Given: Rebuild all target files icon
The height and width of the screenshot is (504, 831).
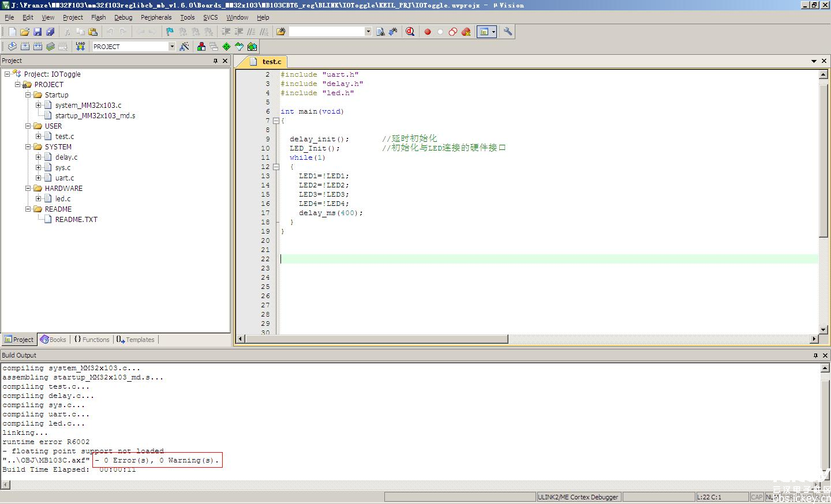Looking at the screenshot, I should 38,47.
